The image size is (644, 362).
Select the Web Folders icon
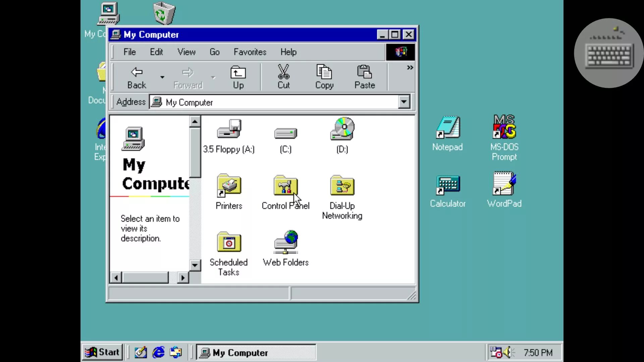click(285, 242)
